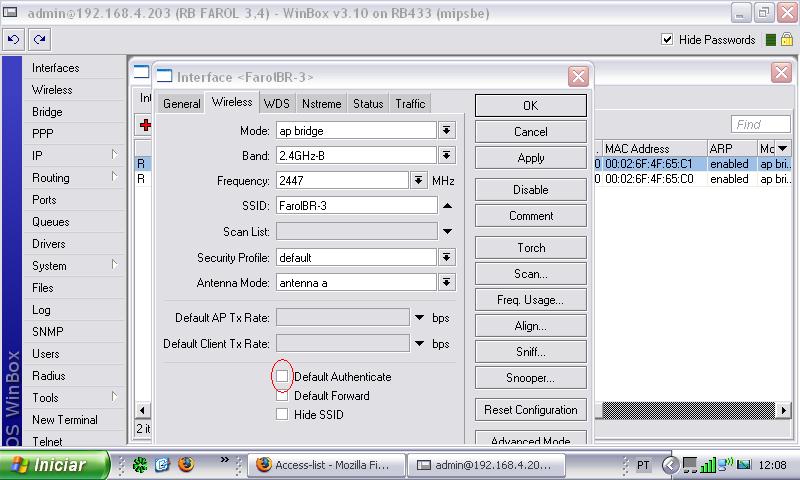The height and width of the screenshot is (480, 800).
Task: Click Firefox icon in quick launch
Action: tap(186, 464)
